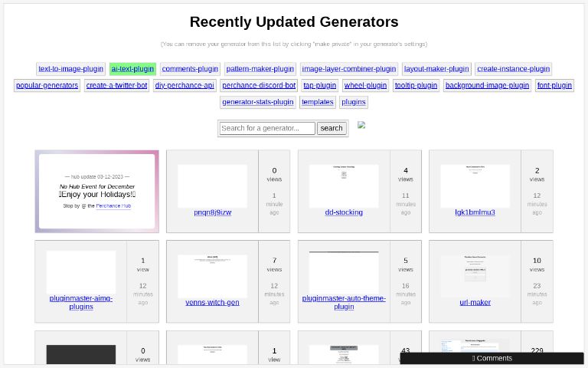Viewport: 588px width, 368px height.
Task: Open the comments-plugin link
Action: tap(190, 69)
